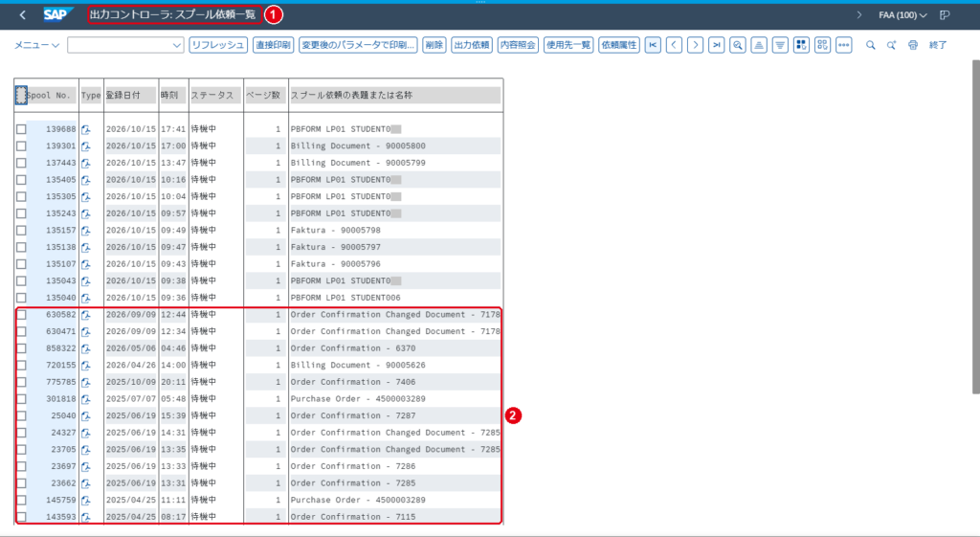Sort the list in ascending order
Viewport: 980px width, 537px height.
click(x=759, y=45)
